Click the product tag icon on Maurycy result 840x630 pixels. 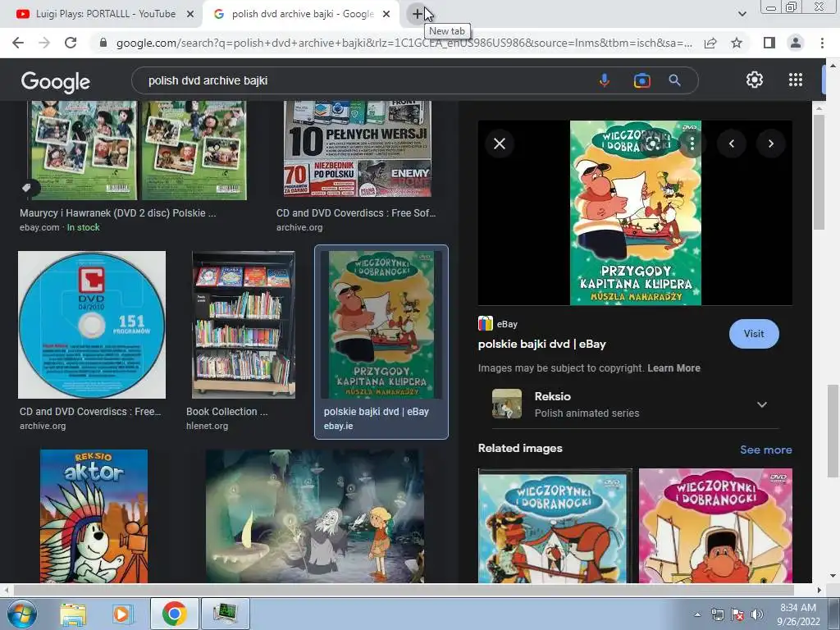pos(27,188)
